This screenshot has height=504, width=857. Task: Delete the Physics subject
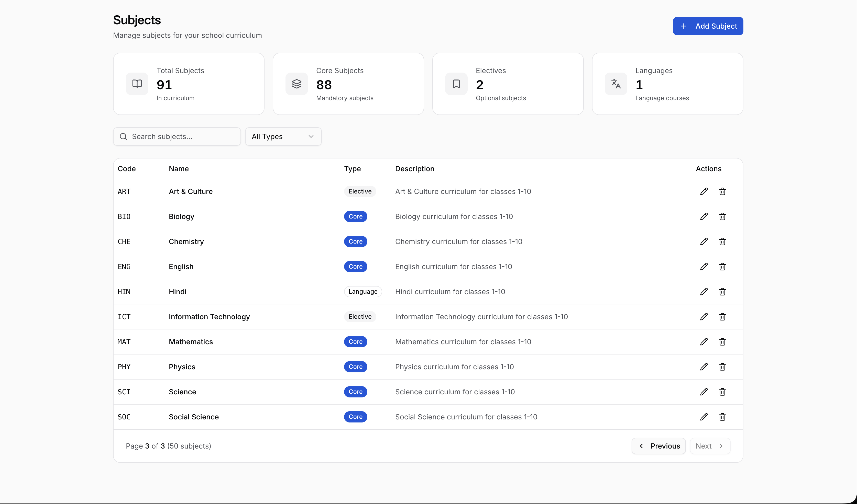click(722, 367)
